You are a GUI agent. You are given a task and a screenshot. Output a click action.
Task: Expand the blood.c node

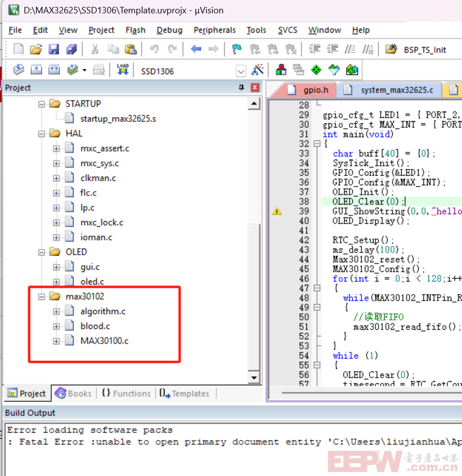tap(56, 326)
